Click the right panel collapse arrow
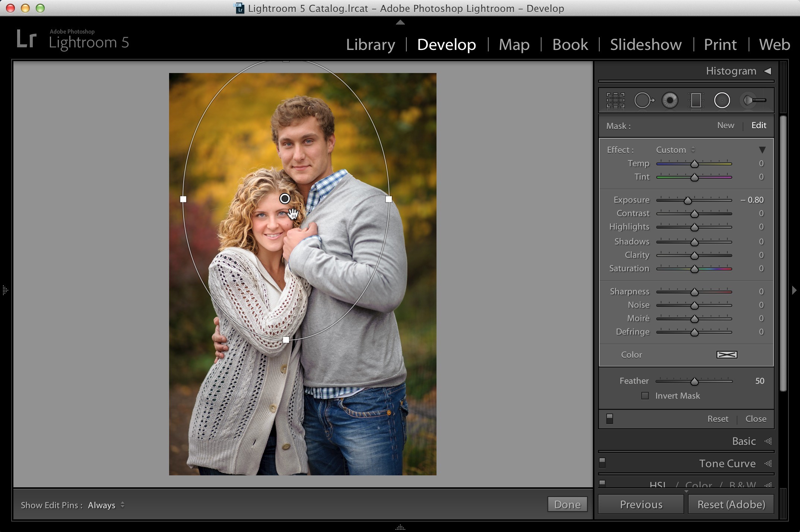This screenshot has width=800, height=532. (794, 290)
